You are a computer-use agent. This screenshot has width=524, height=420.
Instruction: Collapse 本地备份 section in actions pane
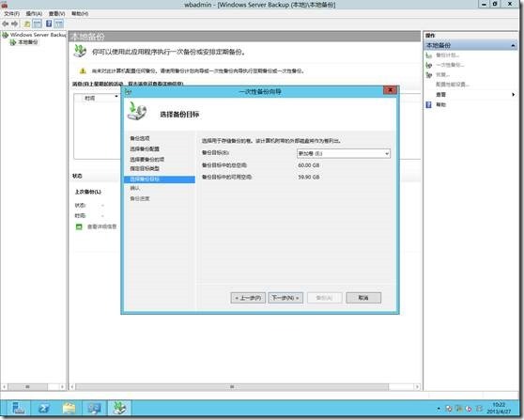click(x=513, y=45)
